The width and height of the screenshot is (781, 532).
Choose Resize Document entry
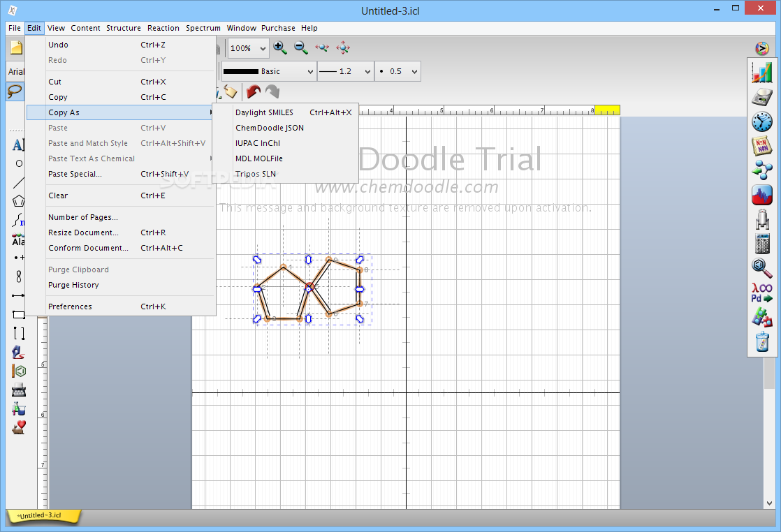(x=121, y=233)
